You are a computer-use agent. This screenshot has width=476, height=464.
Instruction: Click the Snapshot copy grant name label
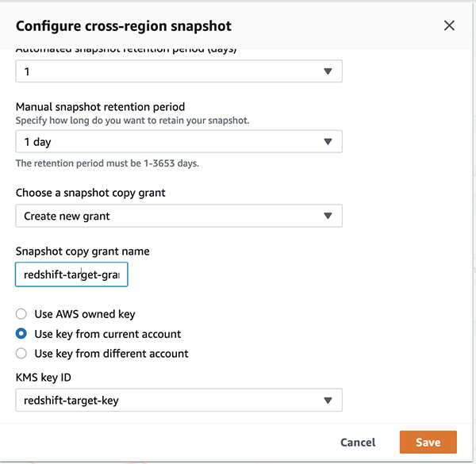tap(83, 251)
